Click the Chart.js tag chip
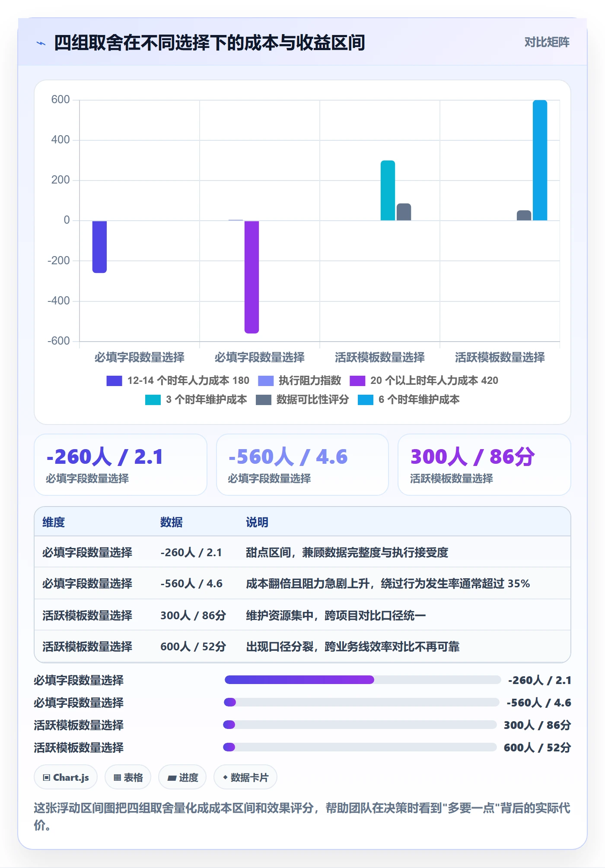 tap(66, 777)
